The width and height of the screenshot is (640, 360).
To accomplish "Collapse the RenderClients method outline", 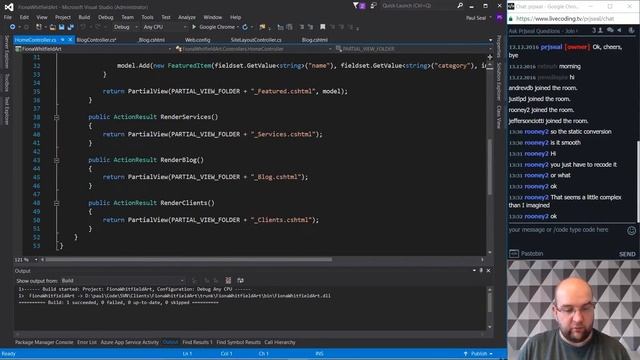I will pos(56,203).
